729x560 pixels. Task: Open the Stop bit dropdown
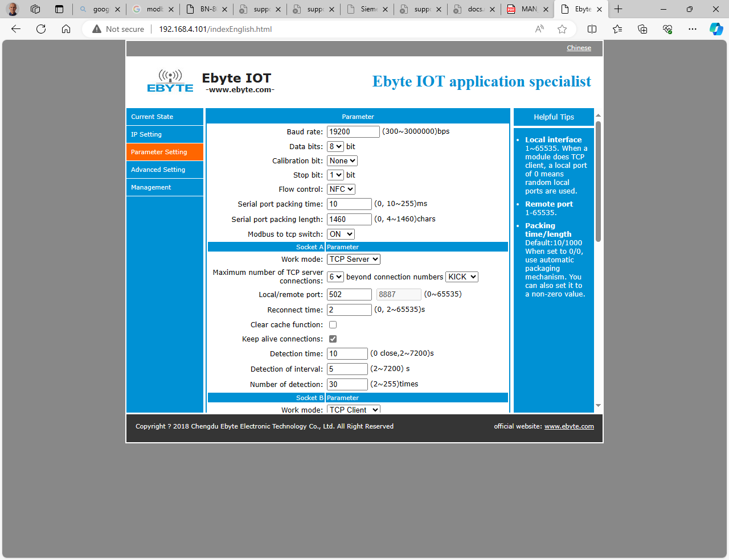(335, 175)
